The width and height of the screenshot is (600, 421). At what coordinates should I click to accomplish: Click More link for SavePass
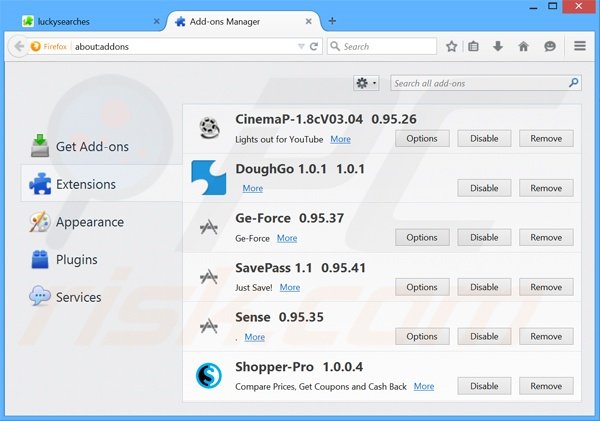tap(290, 288)
